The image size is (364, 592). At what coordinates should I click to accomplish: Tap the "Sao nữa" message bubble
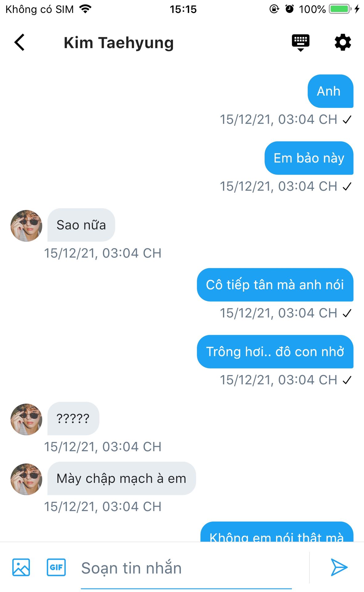[x=81, y=225]
